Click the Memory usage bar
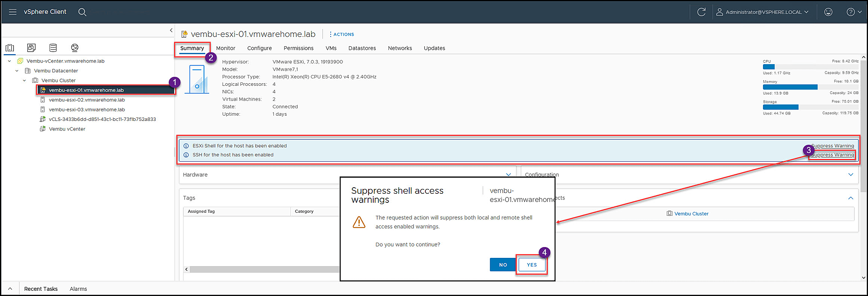 [x=811, y=87]
